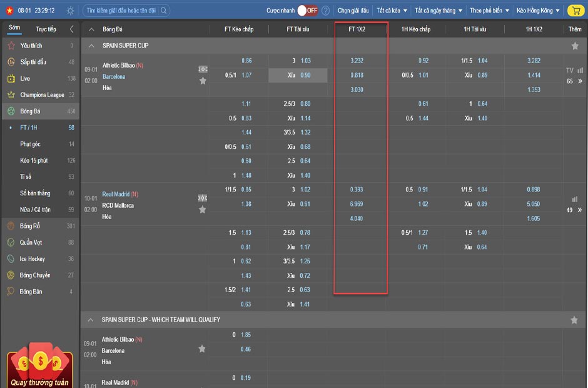Click the Bóng Chuyền volleyball icon
This screenshot has width=588, height=388.
click(x=11, y=275)
